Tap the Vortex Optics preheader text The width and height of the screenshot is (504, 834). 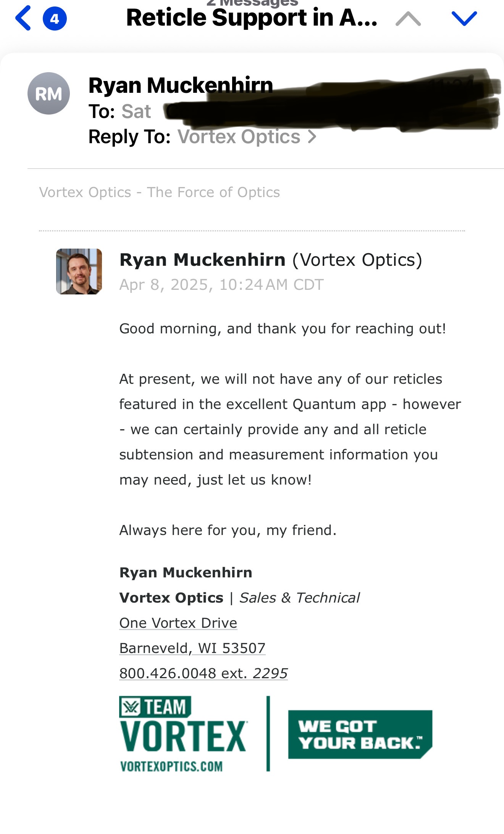pyautogui.click(x=160, y=192)
